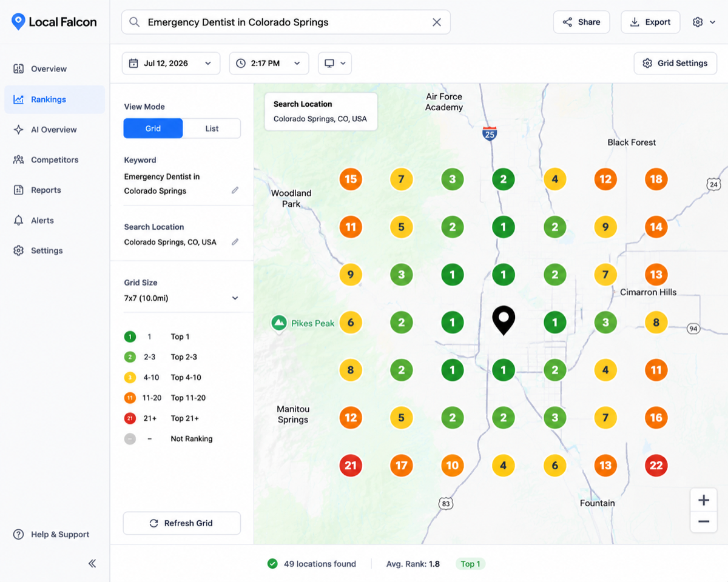Screen dimensions: 728x582
Task: Zoom out the map with the minus button
Action: pos(704,521)
